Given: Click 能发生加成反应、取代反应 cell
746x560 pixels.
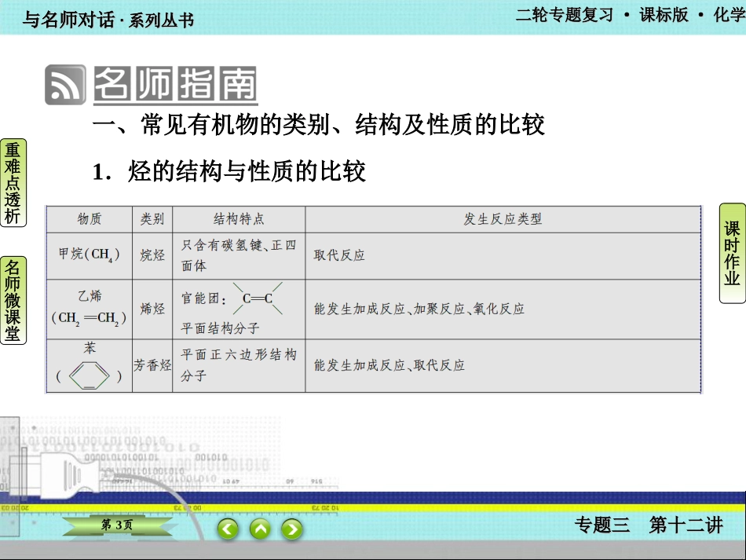Looking at the screenshot, I should click(503, 365).
